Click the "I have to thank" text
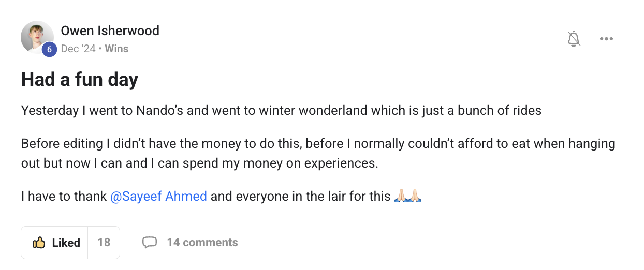The image size is (644, 270). pos(64,197)
